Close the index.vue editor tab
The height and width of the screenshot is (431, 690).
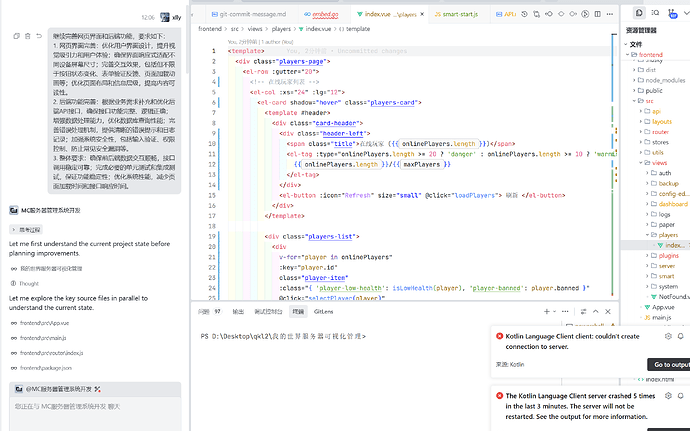(x=422, y=14)
